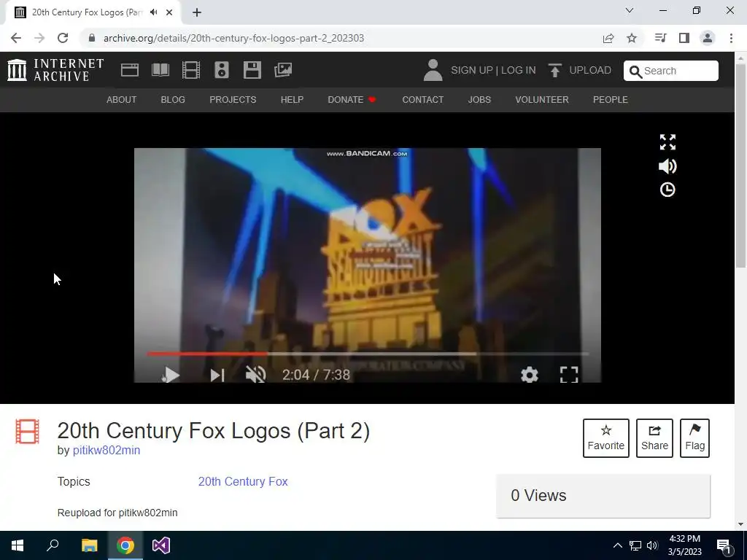Open the DONATE menu item
This screenshot has width=747, height=560.
pyautogui.click(x=352, y=99)
